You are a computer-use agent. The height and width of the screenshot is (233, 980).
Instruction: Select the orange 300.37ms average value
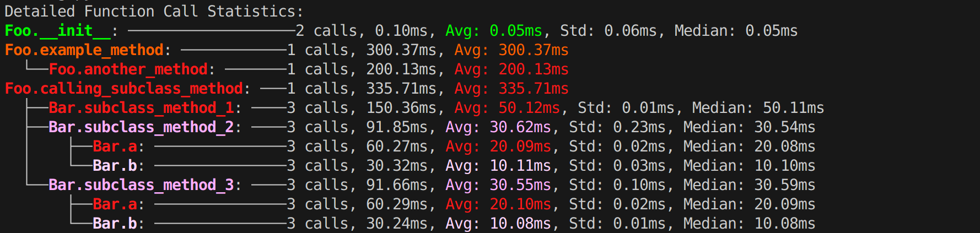[x=534, y=50]
